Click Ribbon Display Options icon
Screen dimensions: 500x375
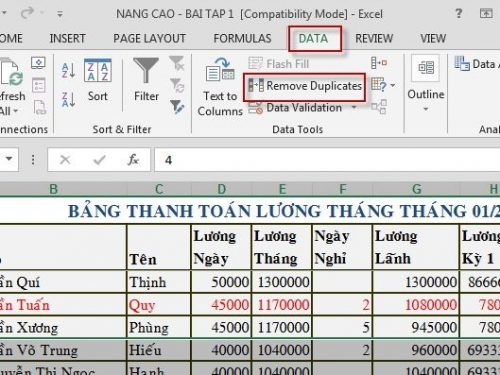click(x=486, y=13)
